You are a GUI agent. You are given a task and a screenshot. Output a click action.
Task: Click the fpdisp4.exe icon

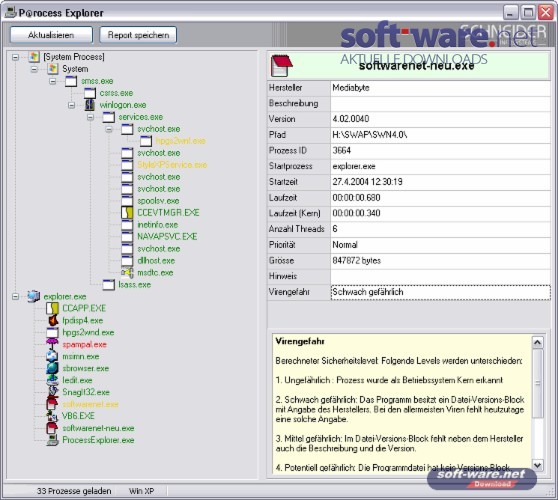tap(52, 320)
